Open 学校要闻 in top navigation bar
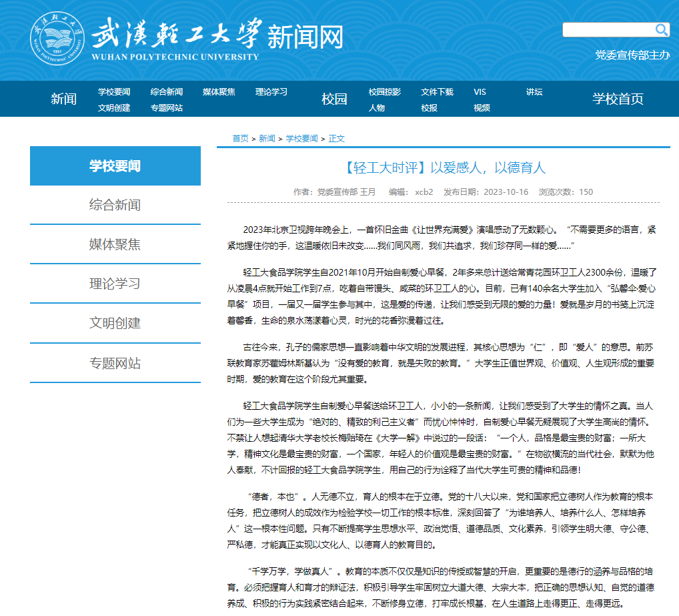This screenshot has height=616, width=679. pyautogui.click(x=114, y=92)
